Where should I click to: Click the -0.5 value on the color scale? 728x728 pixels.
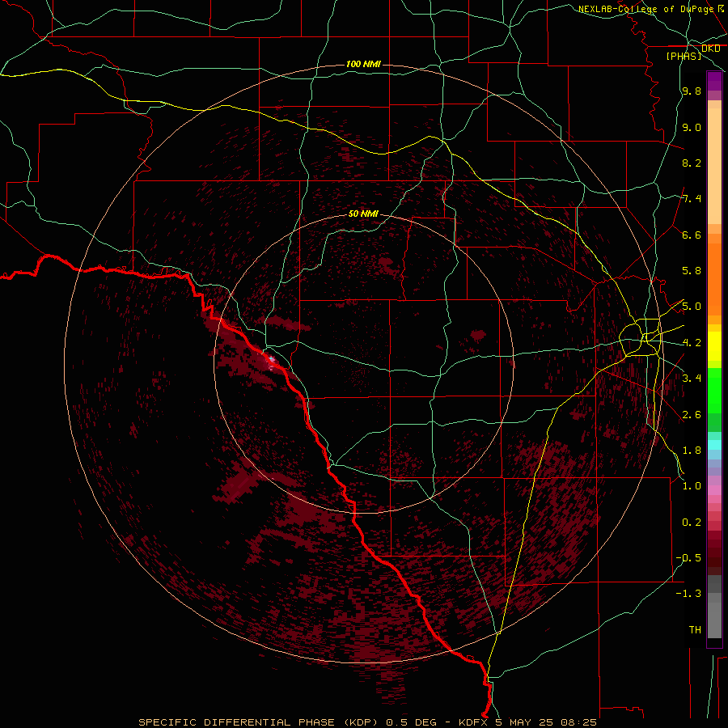pyautogui.click(x=688, y=557)
